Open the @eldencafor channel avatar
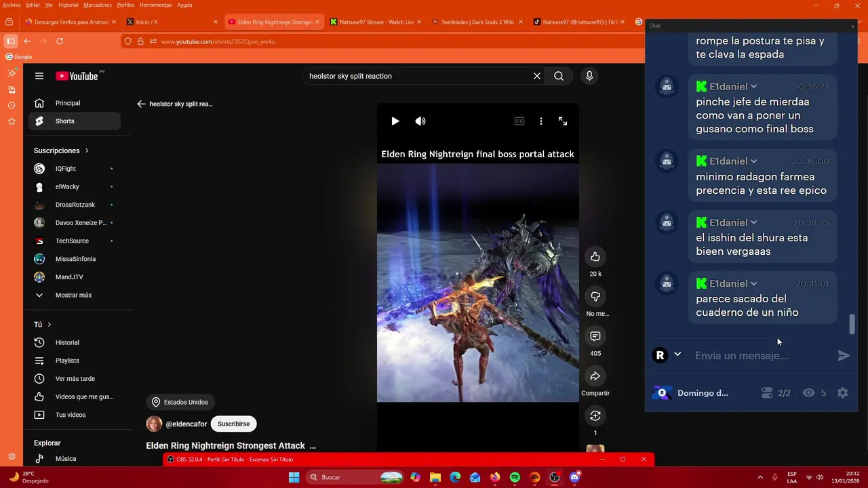 pos(154,424)
